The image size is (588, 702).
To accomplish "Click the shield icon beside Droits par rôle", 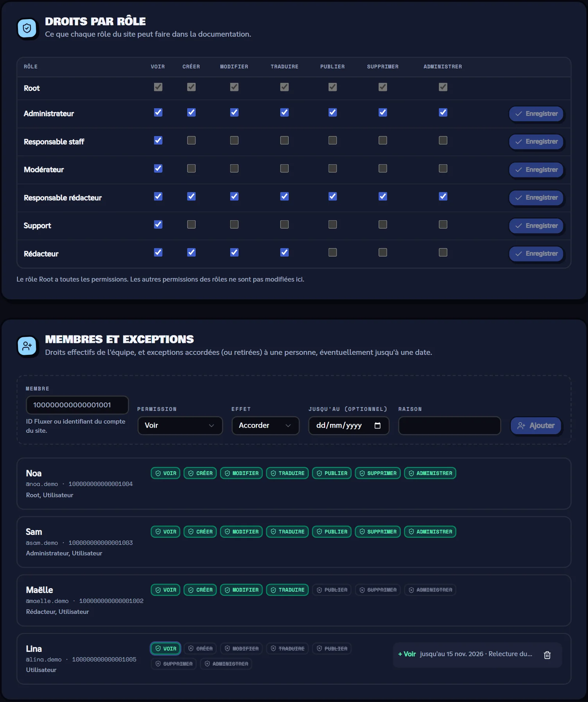I will coord(27,28).
